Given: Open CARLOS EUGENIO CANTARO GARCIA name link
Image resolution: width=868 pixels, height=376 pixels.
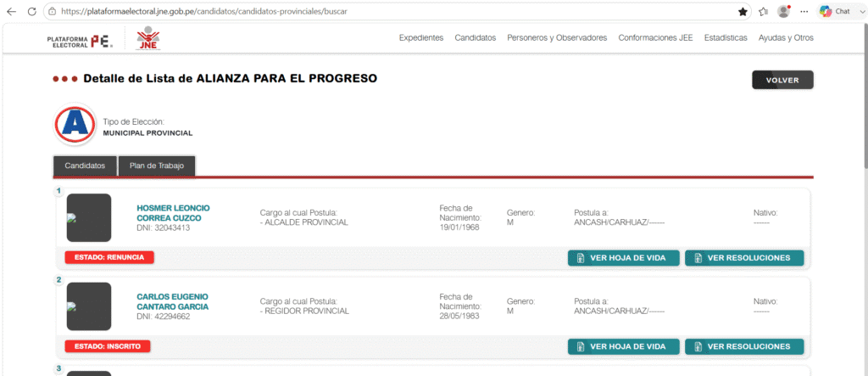Looking at the screenshot, I should pyautogui.click(x=172, y=301).
